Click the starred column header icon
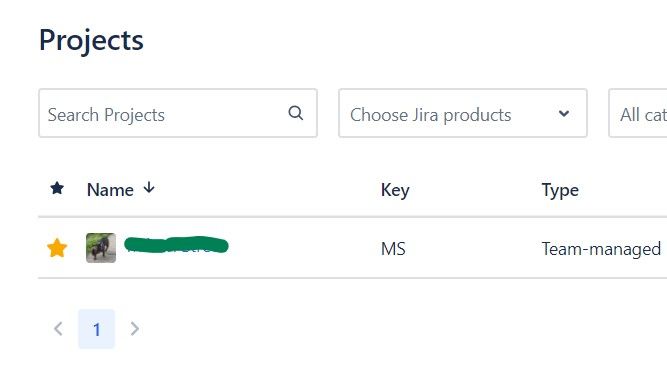This screenshot has width=667, height=372. (x=57, y=188)
